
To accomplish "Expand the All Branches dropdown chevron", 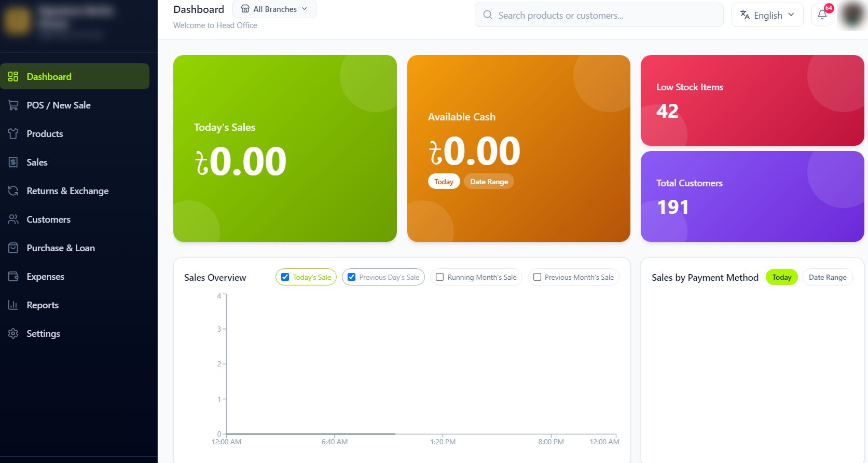I will tap(305, 9).
